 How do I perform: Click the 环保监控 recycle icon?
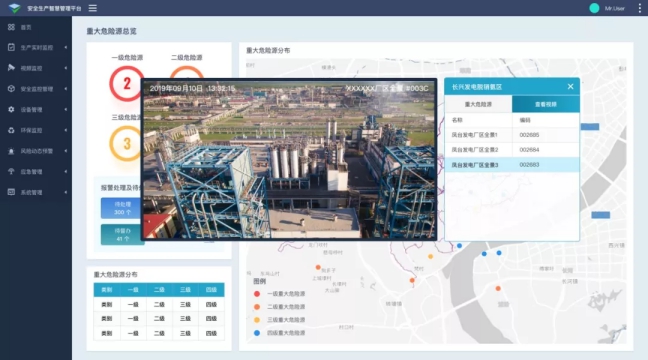tap(11, 130)
